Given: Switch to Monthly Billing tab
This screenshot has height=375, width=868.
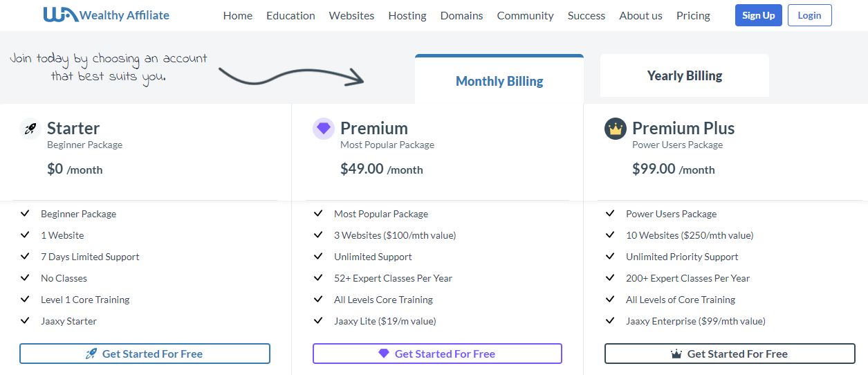Looking at the screenshot, I should (499, 80).
